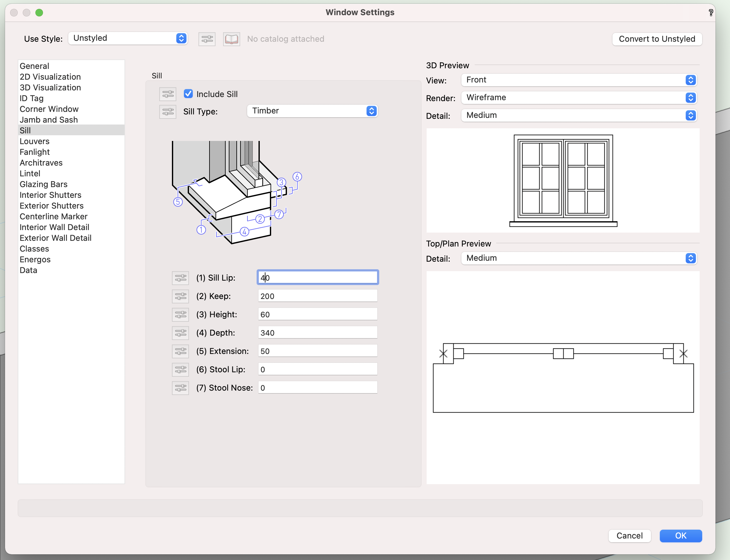Select Glazing Bars in category list
This screenshot has height=560, width=730.
coord(43,184)
